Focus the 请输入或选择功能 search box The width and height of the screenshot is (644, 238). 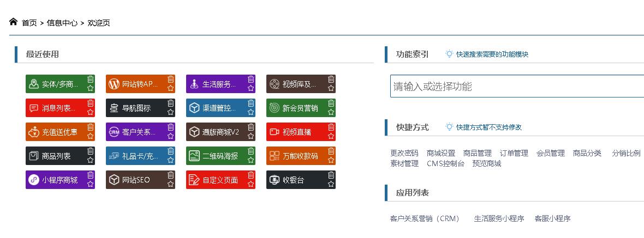517,86
